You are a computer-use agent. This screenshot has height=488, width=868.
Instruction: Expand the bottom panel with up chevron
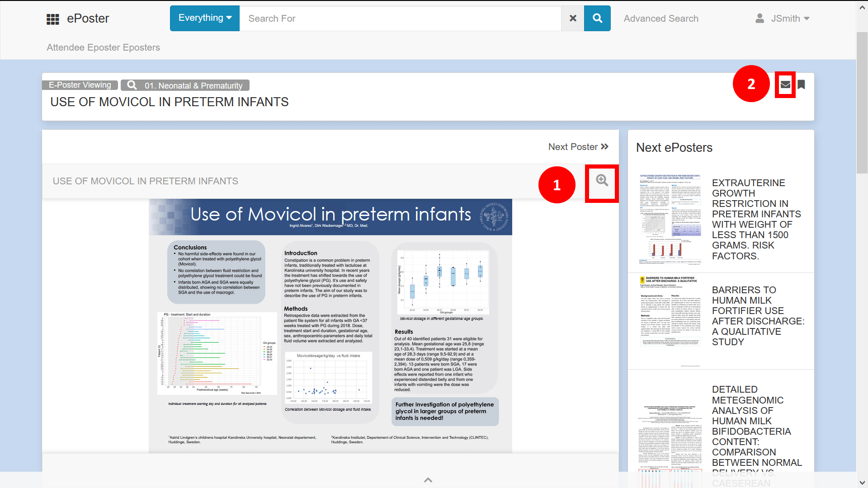[428, 480]
